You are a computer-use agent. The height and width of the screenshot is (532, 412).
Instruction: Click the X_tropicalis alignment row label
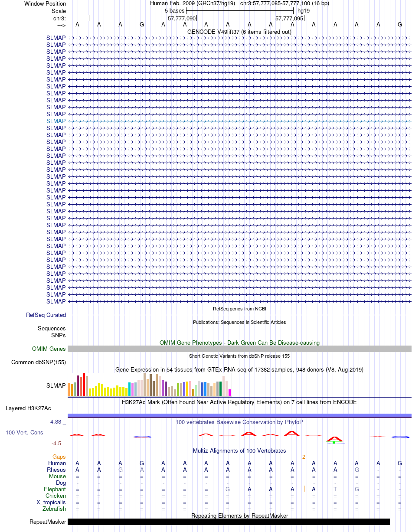(x=51, y=503)
